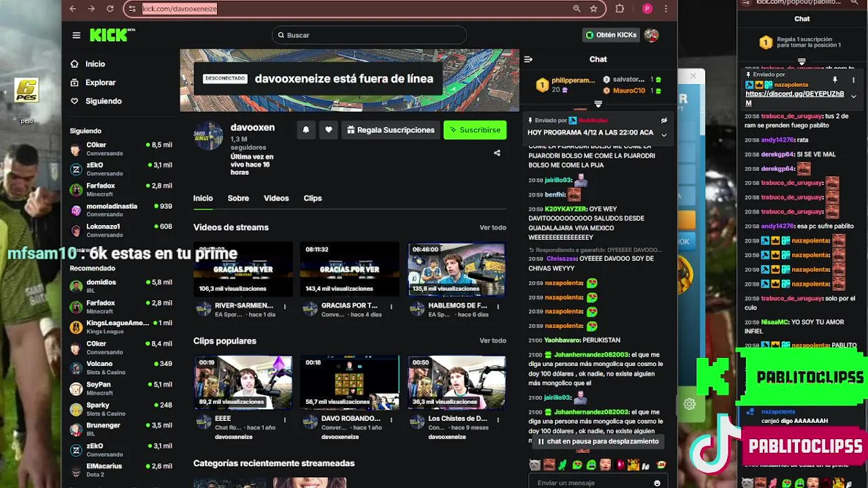Screen dimensions: 868x488
Task: Open philipperam top gifter entry
Action: coord(566,85)
